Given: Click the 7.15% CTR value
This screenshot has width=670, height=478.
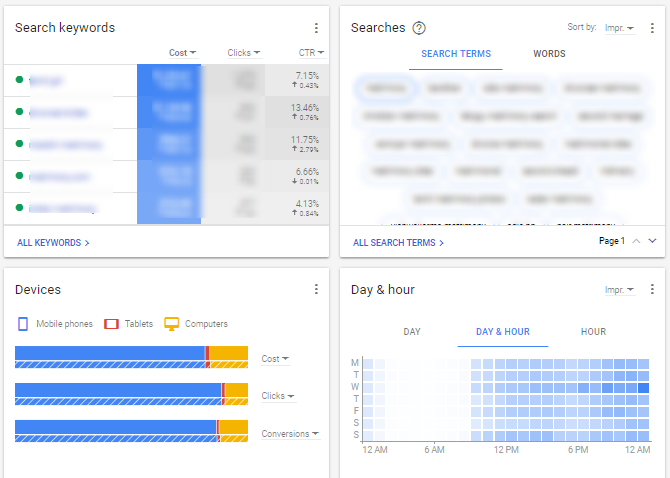Looking at the screenshot, I should [307, 76].
